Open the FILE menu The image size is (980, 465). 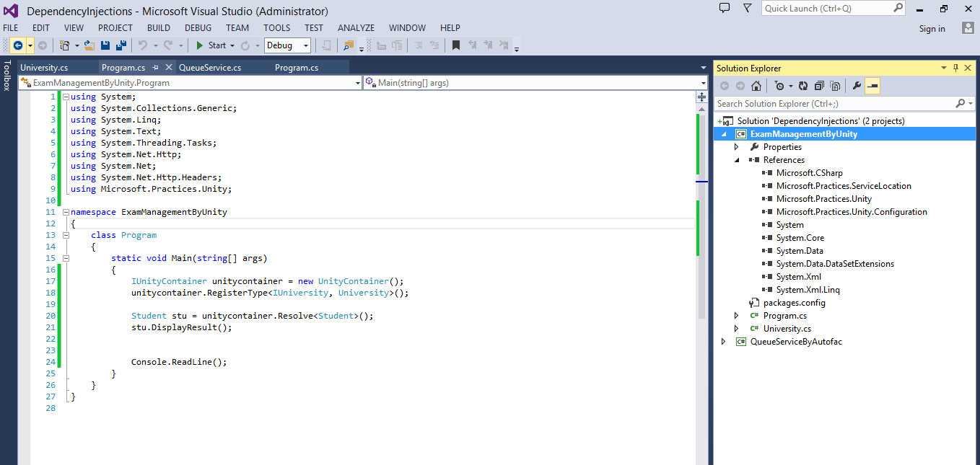point(11,28)
